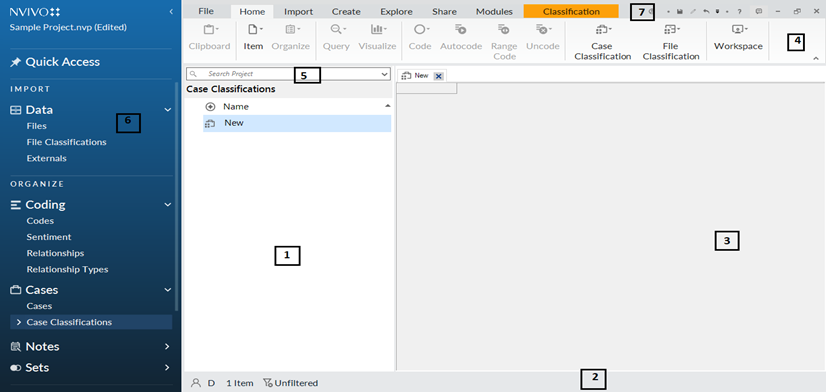Click the Quick Access heading
The width and height of the screenshot is (826, 392).
coord(63,62)
